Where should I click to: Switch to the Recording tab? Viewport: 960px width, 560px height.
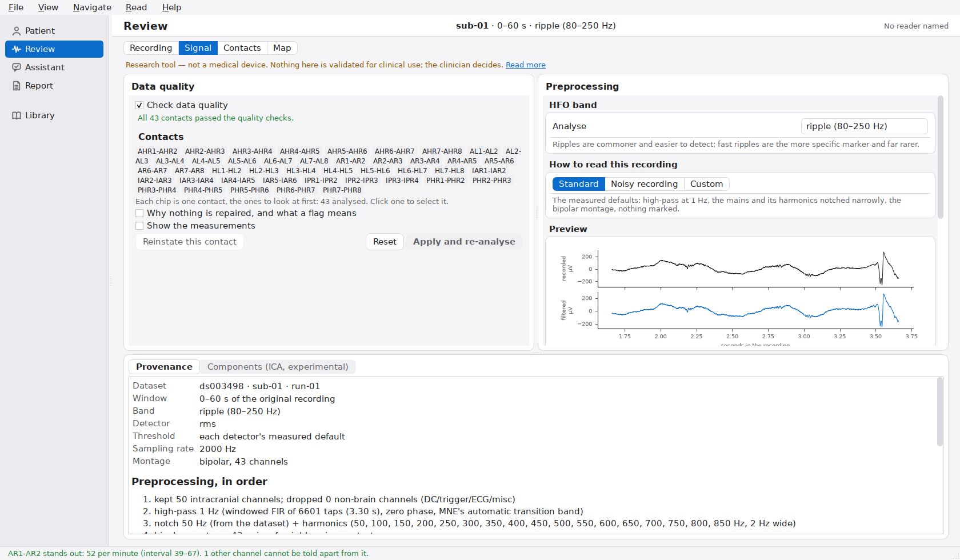click(x=151, y=48)
